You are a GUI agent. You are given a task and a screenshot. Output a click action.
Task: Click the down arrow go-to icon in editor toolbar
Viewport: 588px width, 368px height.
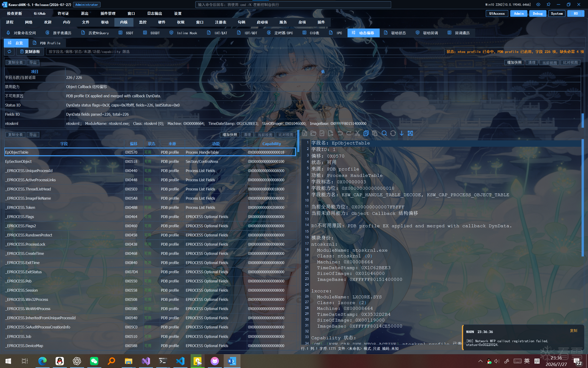(x=402, y=133)
